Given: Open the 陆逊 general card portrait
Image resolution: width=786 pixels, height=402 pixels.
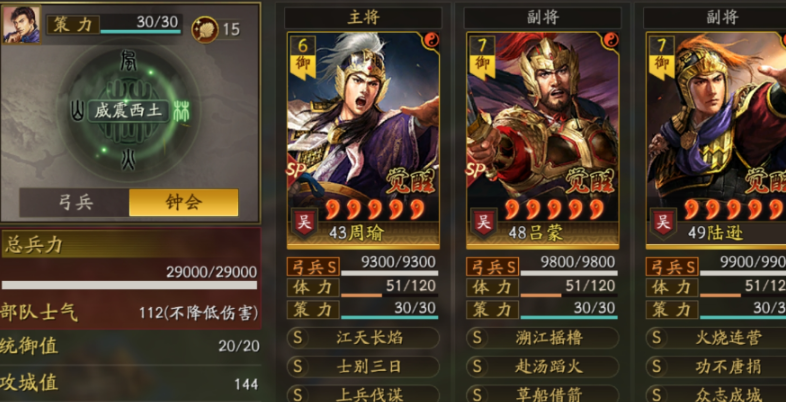Looking at the screenshot, I should coord(716,140).
